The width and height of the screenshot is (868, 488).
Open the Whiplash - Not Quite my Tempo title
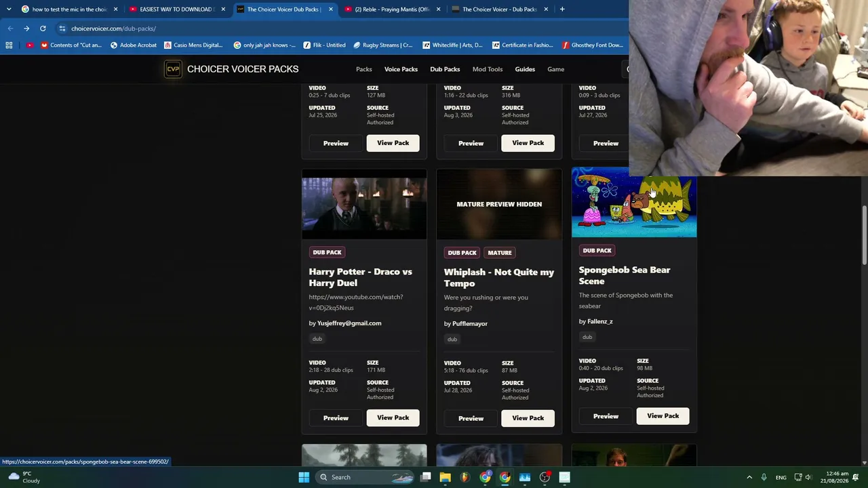[499, 278]
